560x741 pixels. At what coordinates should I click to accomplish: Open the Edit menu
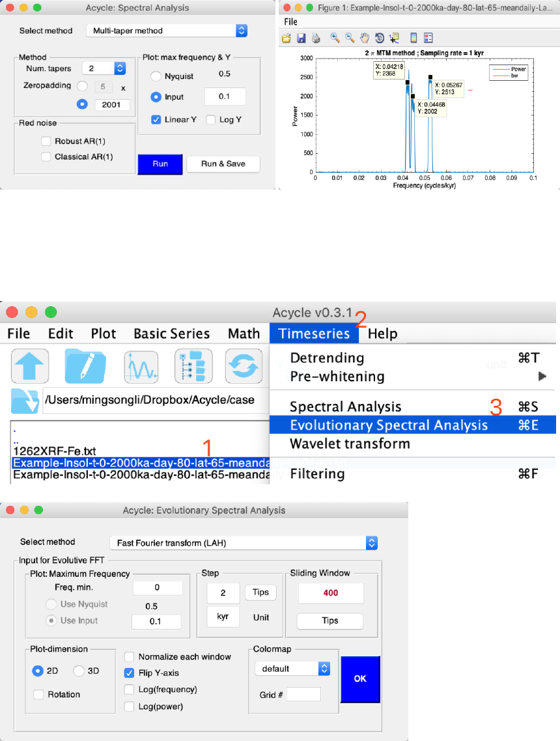61,334
